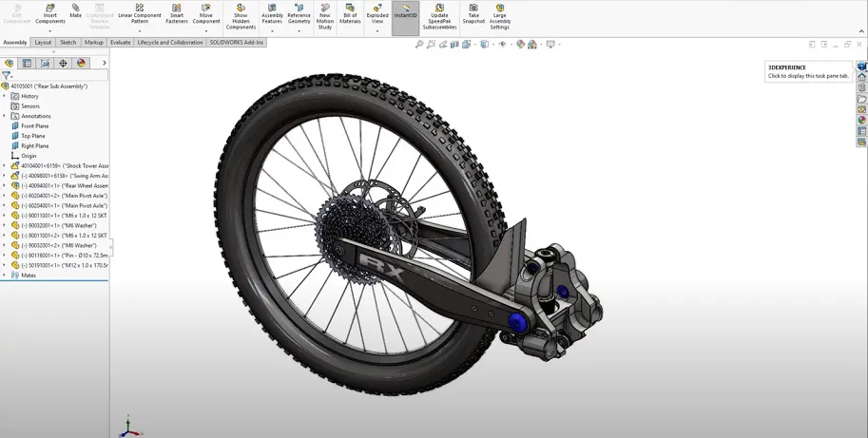868x438 pixels.
Task: Open Appearances, Scenes and Decals tab
Action: click(x=862, y=120)
